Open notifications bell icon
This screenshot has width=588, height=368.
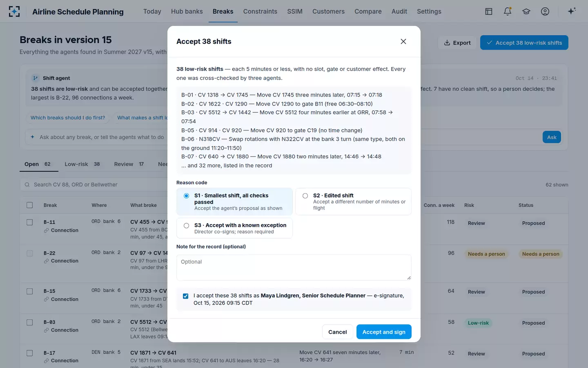pos(508,11)
